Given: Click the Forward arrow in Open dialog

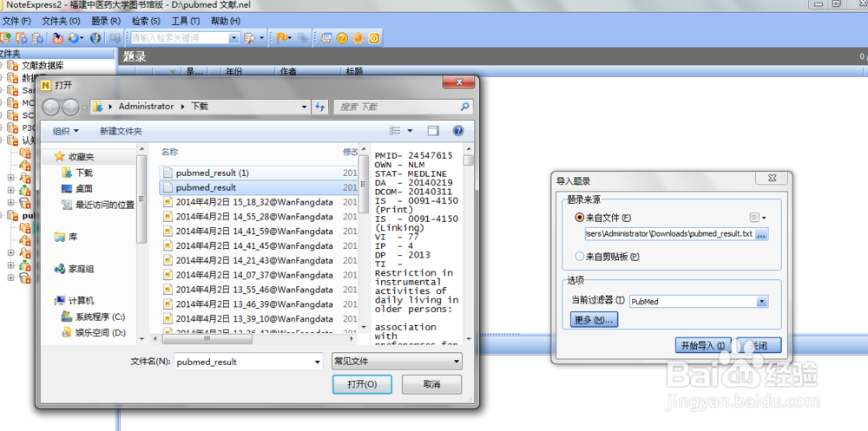Looking at the screenshot, I should (x=70, y=107).
